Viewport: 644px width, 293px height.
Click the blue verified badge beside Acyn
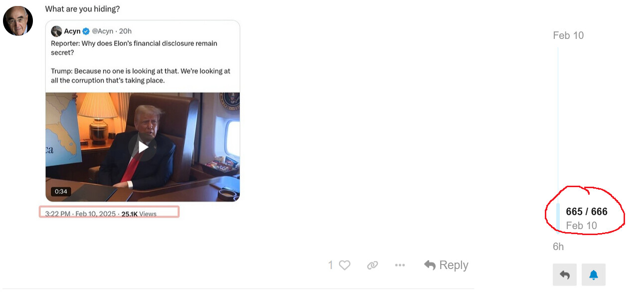(86, 31)
